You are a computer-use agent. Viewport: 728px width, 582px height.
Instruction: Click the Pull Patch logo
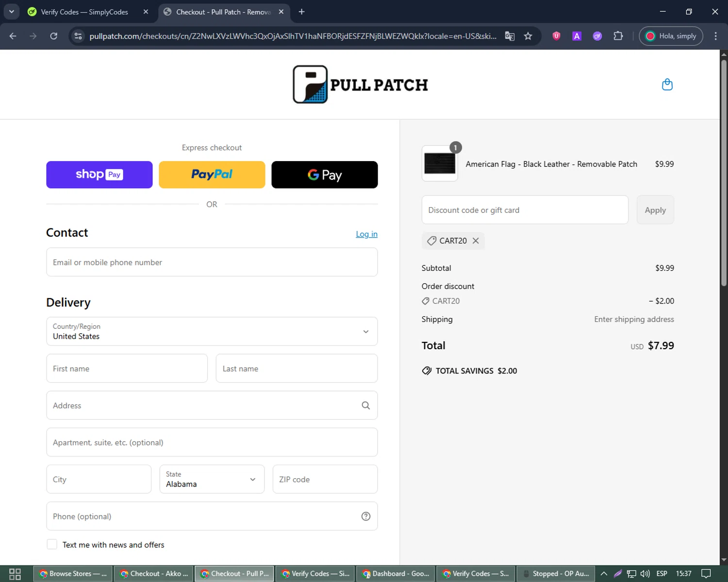point(360,84)
